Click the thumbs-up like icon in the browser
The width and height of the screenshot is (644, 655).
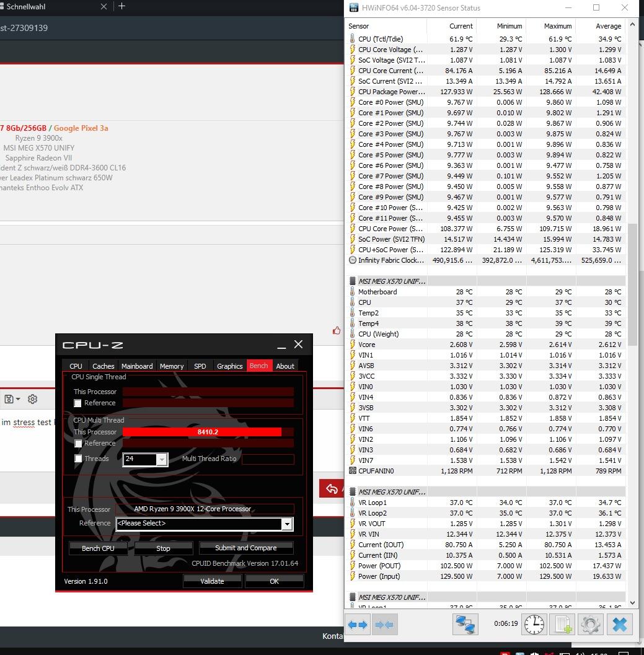(337, 331)
